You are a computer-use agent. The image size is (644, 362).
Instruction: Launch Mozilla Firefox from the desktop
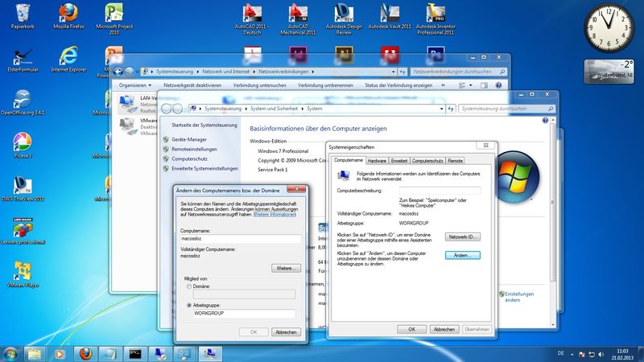pyautogui.click(x=68, y=14)
